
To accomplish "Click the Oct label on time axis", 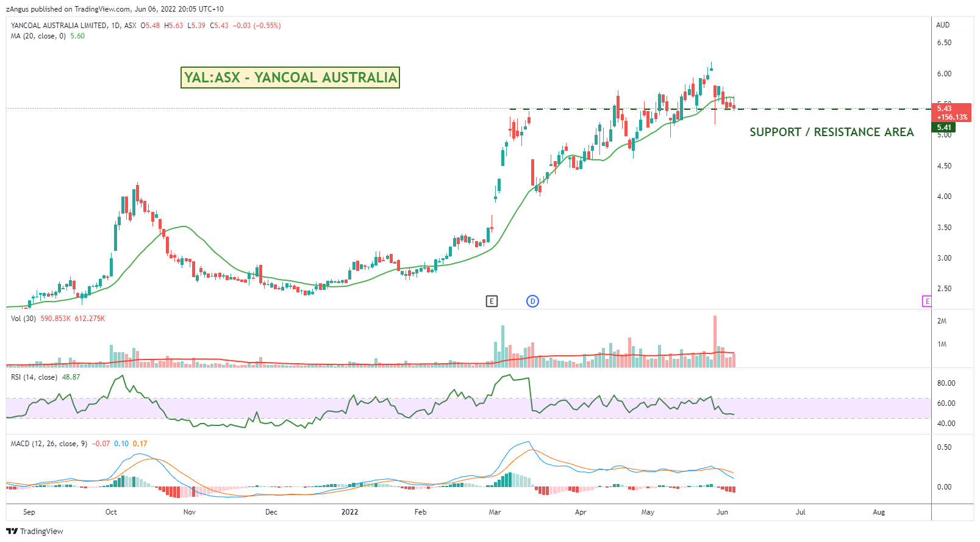I will (x=111, y=512).
